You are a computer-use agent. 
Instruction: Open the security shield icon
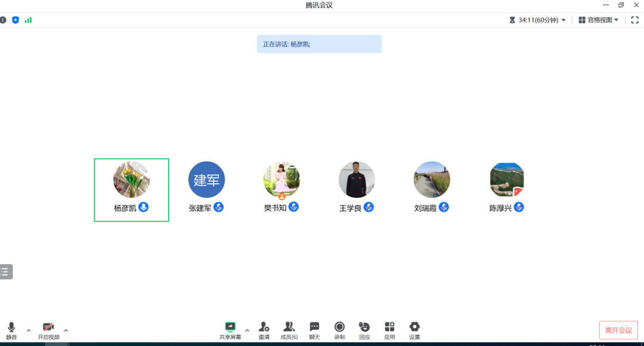(x=15, y=20)
